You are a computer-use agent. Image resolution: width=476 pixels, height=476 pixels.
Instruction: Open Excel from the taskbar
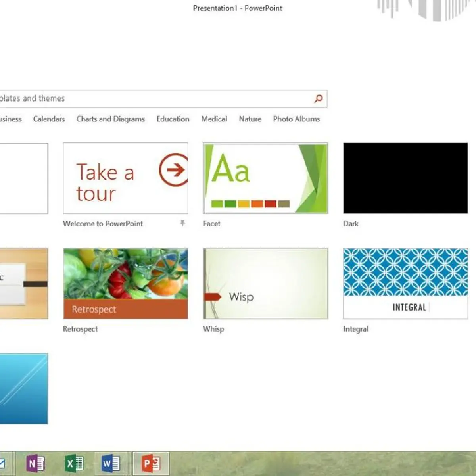pos(74,463)
